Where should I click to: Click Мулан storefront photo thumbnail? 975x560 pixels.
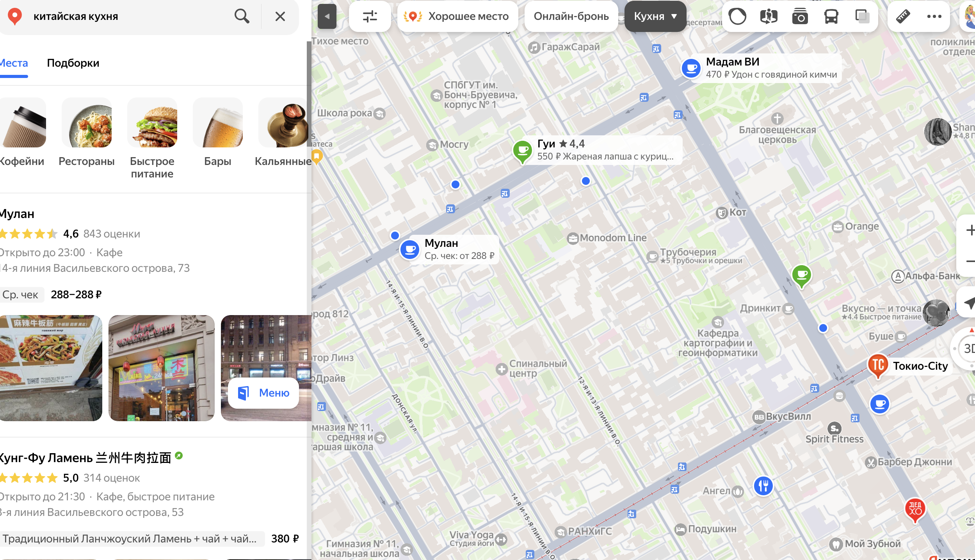click(161, 368)
